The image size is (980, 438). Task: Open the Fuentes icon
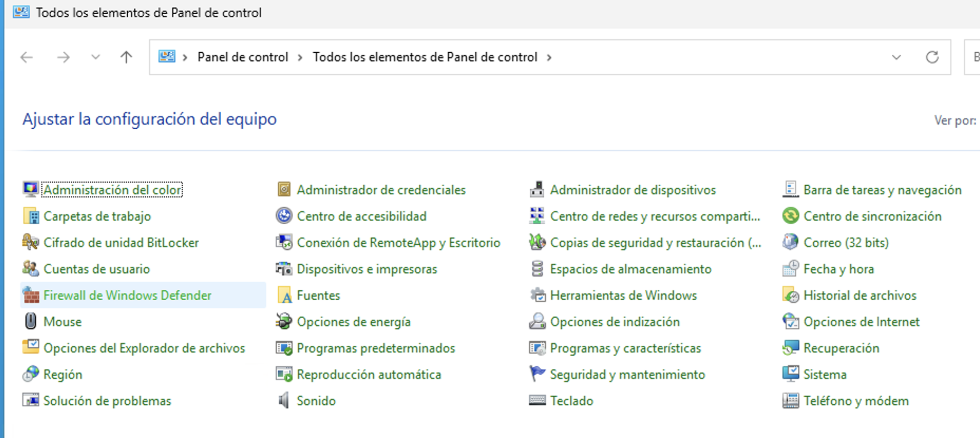click(x=284, y=296)
